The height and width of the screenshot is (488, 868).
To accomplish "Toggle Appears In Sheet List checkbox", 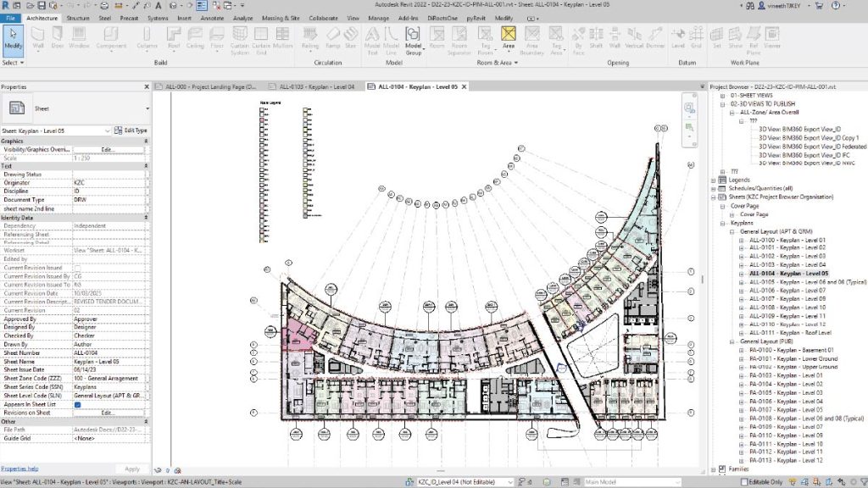I will pos(78,404).
